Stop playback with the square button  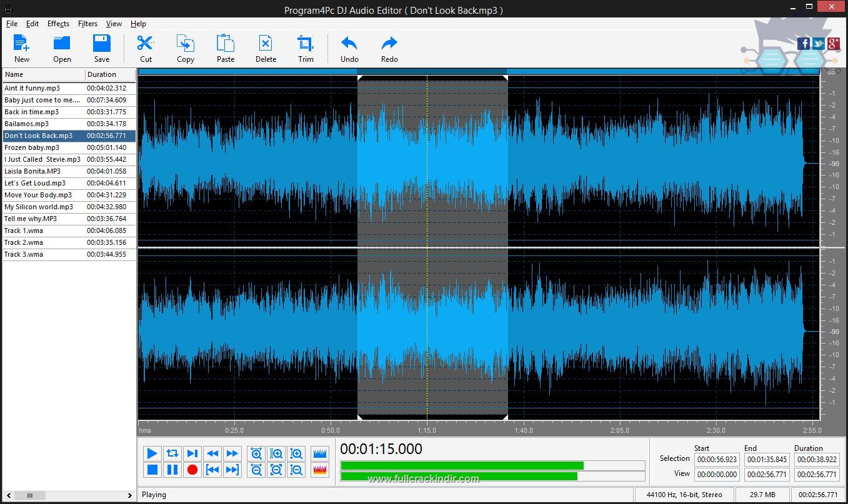(x=152, y=470)
